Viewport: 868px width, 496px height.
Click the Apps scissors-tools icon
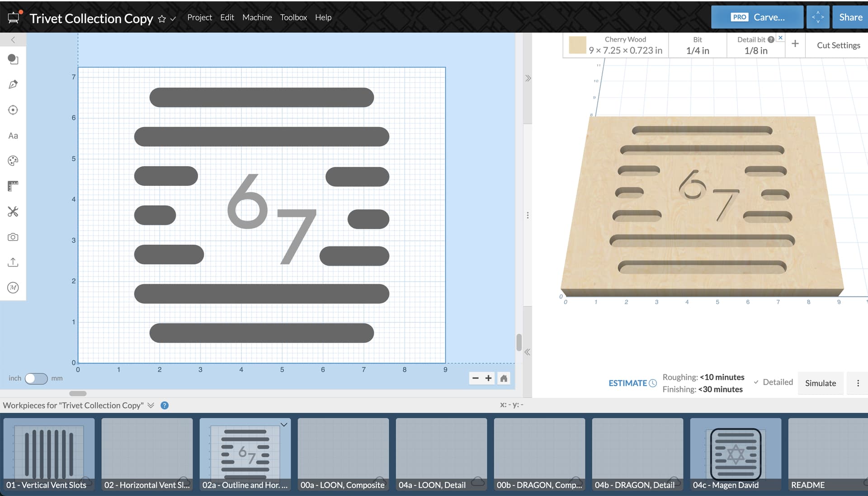pos(13,212)
